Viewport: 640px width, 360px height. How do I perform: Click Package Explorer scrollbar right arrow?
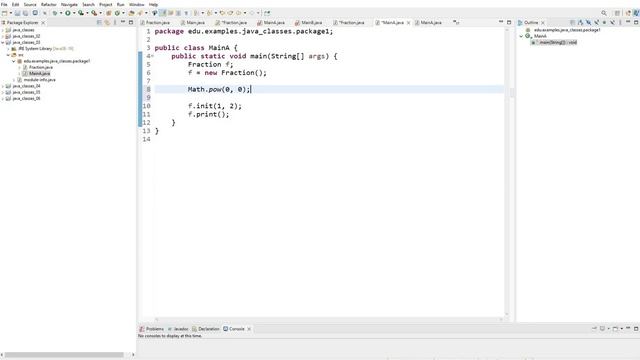click(133, 355)
